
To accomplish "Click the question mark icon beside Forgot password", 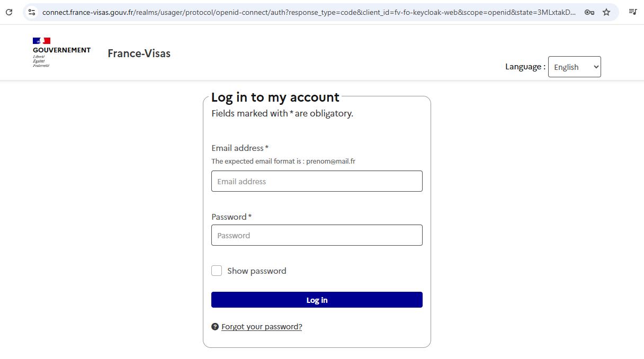I will point(215,327).
